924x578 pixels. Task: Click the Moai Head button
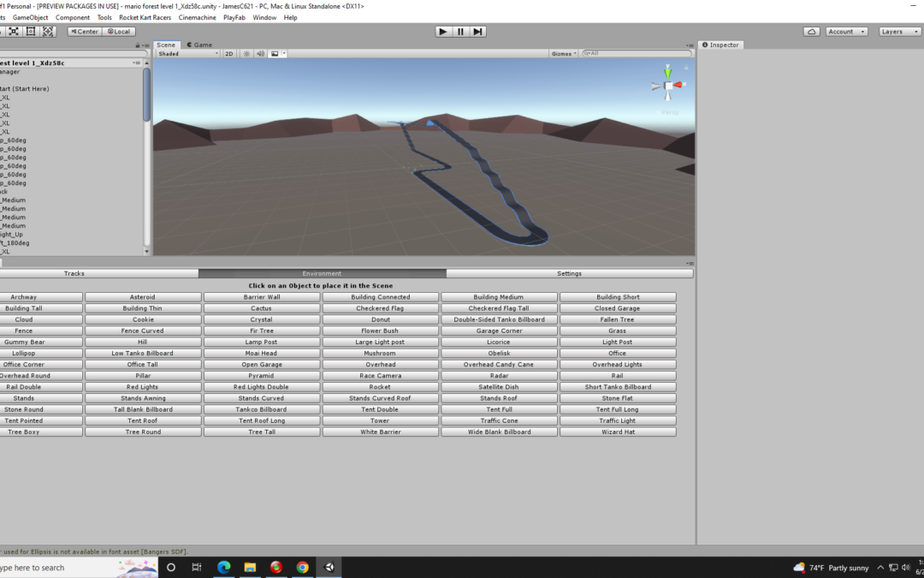coord(262,354)
